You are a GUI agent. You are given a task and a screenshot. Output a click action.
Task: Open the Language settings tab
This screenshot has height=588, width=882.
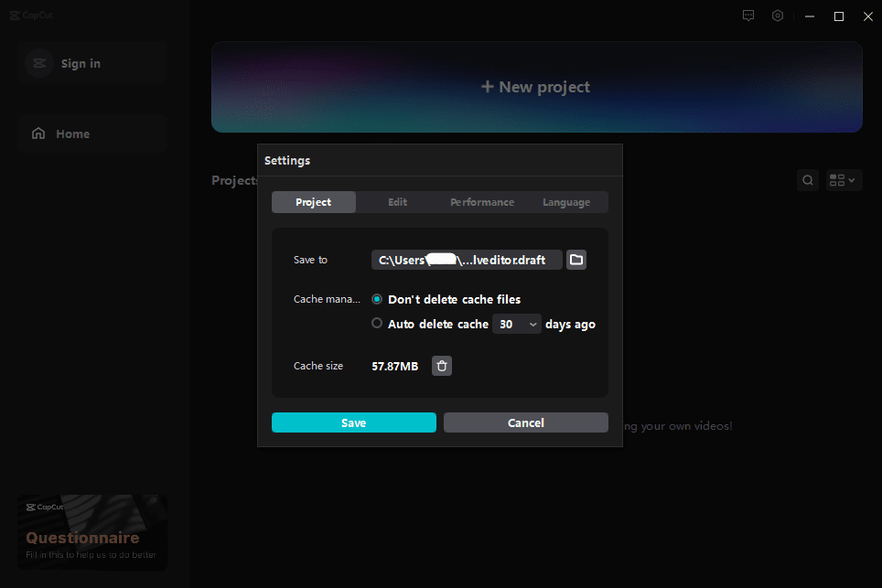pos(566,202)
